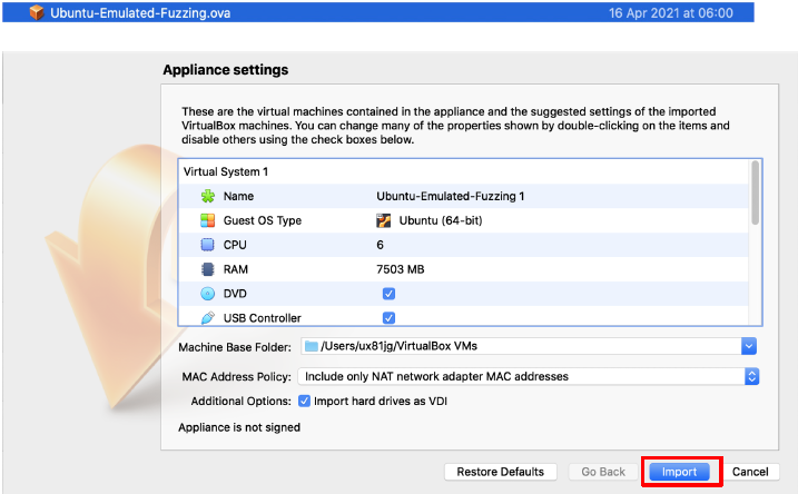Select the 7503 MB RAM value
Screen dimensions: 798x494
(400, 269)
